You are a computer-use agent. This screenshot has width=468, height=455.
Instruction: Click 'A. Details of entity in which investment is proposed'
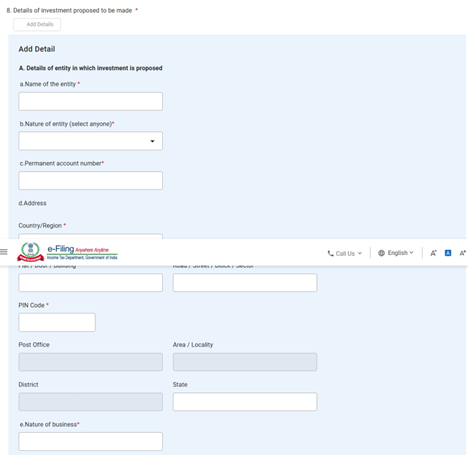tap(90, 68)
